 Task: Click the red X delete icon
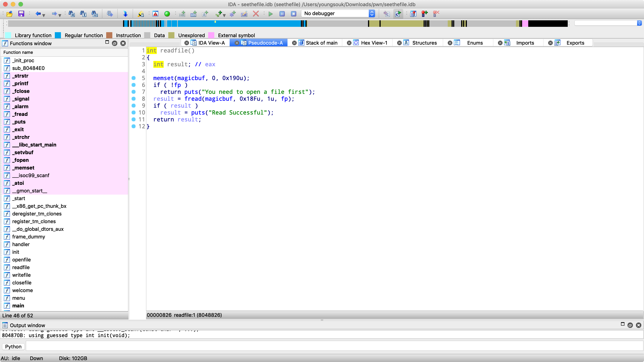(256, 14)
